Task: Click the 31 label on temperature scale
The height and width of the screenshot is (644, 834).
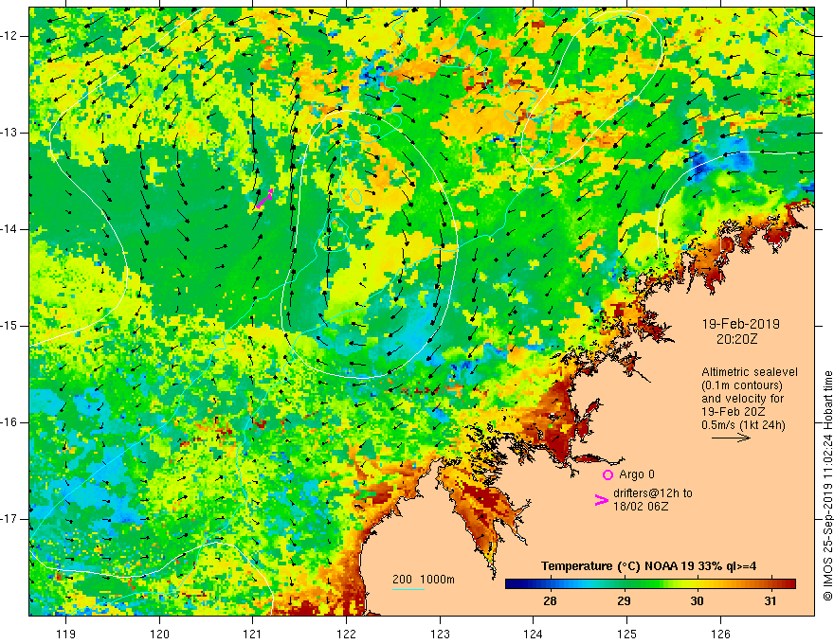Action: coord(771,601)
